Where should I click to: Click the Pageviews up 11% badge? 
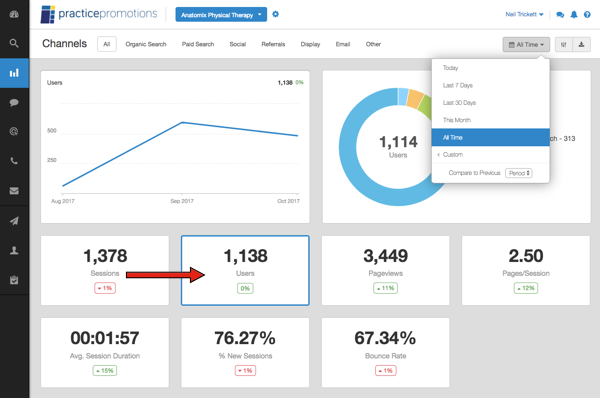pos(386,288)
